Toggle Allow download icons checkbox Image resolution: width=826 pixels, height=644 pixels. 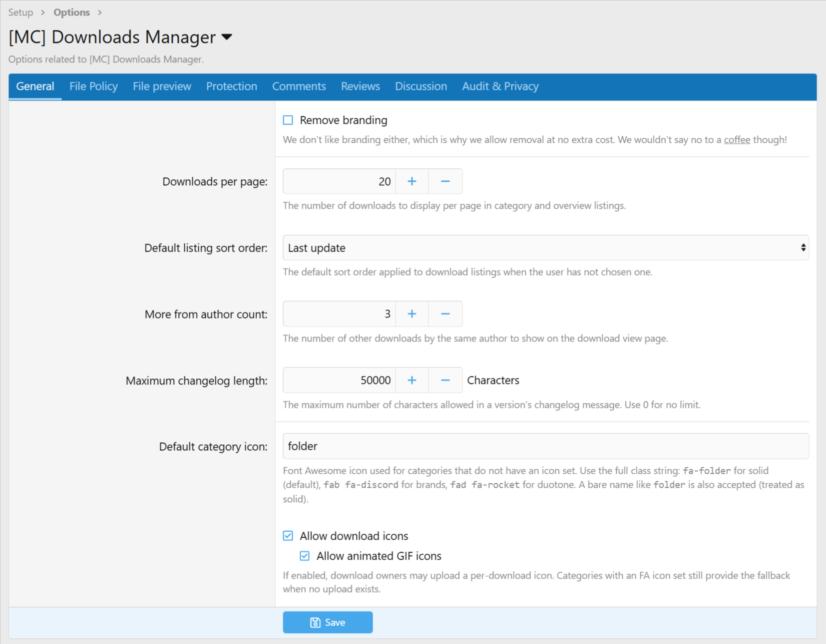(x=288, y=536)
